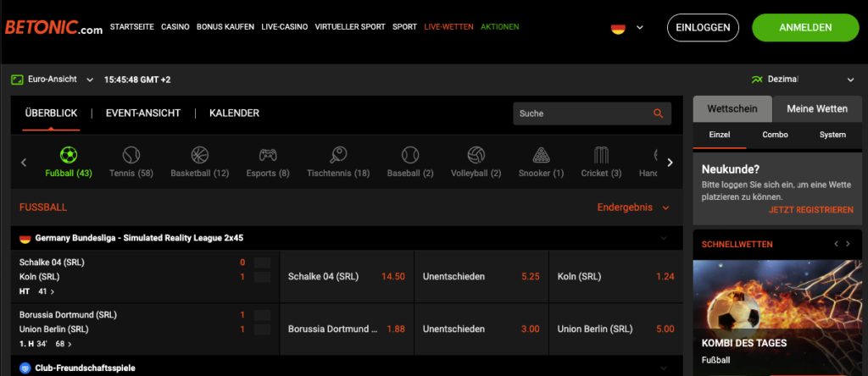Expand 68 more markets for Dortmund match
The width and height of the screenshot is (868, 376).
pyautogui.click(x=64, y=344)
